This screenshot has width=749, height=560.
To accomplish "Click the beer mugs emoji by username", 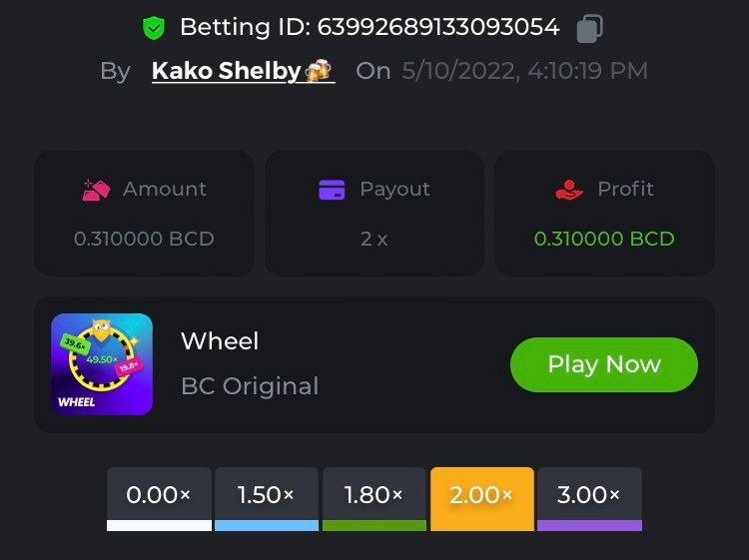I will click(319, 71).
